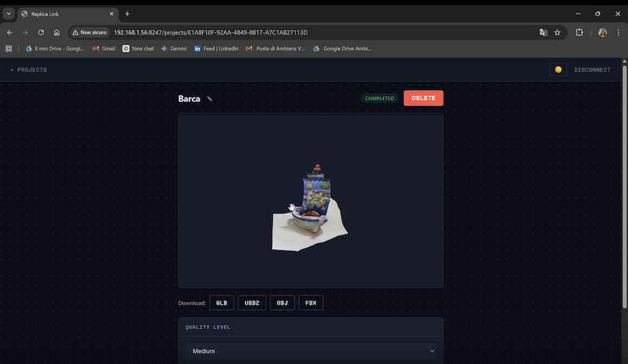Click the browser back arrow
The image size is (628, 364).
pyautogui.click(x=10, y=33)
